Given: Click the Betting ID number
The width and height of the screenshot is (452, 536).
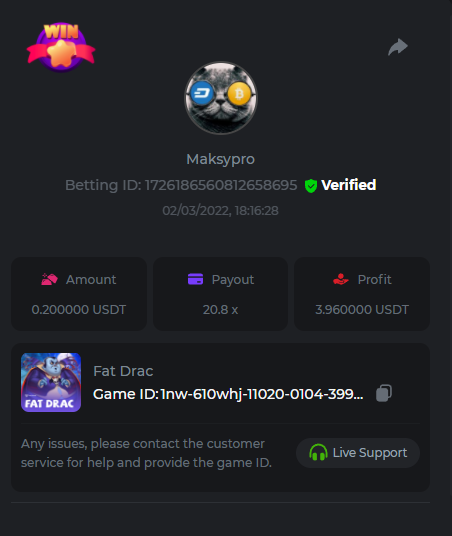Looking at the screenshot, I should 221,185.
